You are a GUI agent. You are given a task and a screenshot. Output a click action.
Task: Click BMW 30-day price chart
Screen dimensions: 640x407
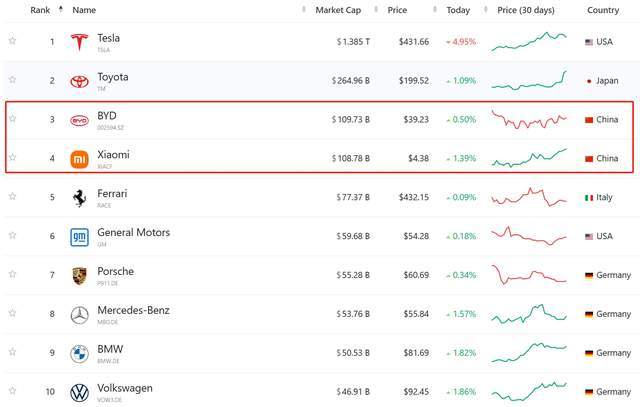[529, 352]
